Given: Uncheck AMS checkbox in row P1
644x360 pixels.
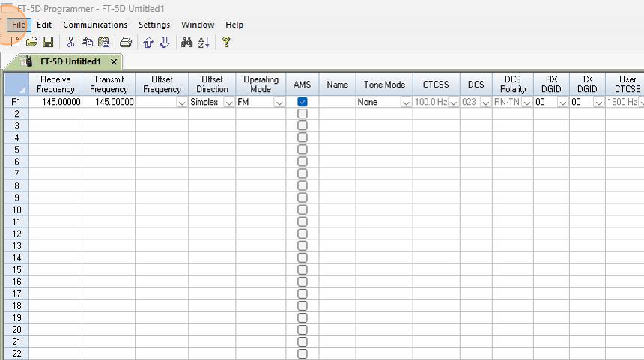Looking at the screenshot, I should 303,101.
